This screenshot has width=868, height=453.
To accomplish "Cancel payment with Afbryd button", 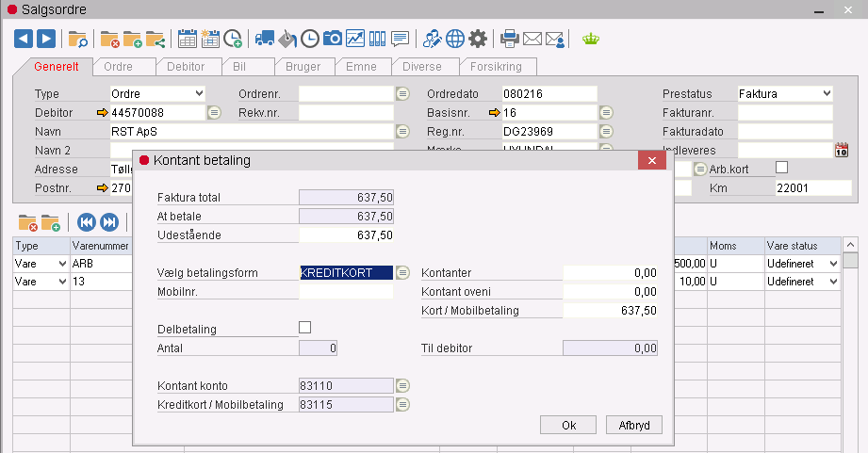I will click(634, 425).
